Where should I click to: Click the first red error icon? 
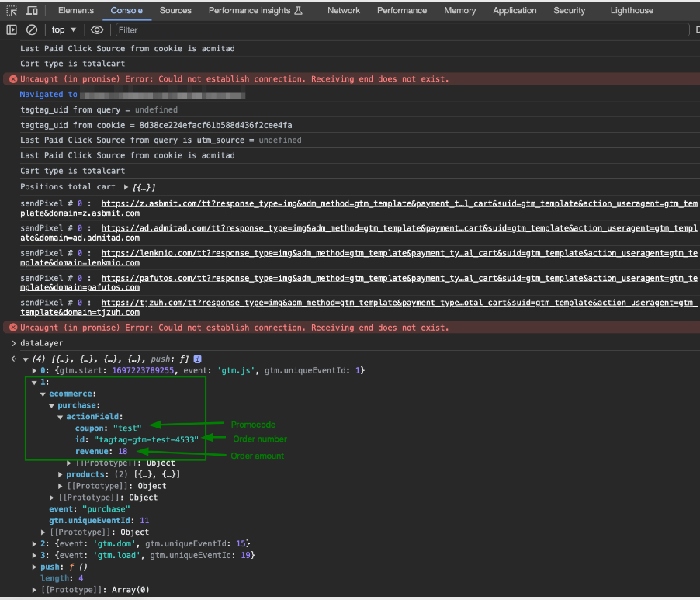[x=12, y=79]
